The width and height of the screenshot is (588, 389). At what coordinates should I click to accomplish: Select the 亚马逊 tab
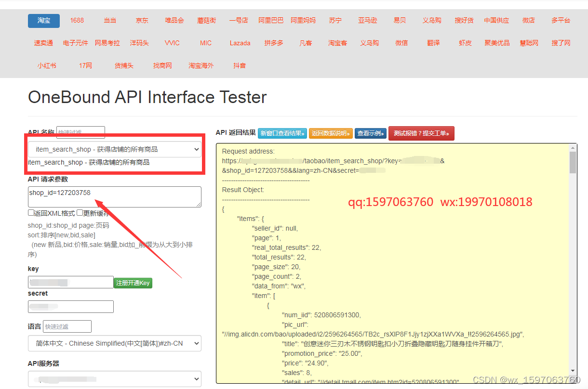coord(368,20)
